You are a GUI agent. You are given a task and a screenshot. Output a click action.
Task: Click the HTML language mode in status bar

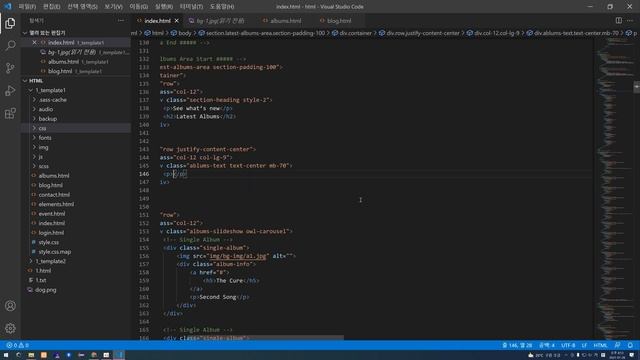tap(600, 345)
